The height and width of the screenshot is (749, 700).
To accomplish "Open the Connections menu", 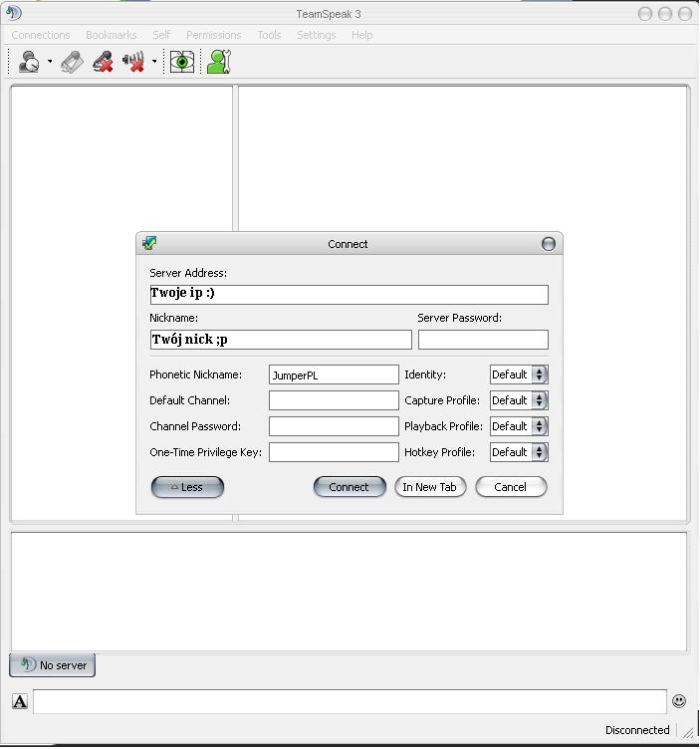I will 41,35.
